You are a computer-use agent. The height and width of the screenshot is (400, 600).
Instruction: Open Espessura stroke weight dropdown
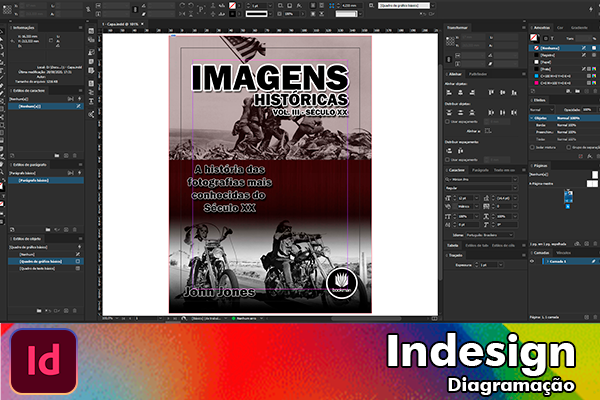pyautogui.click(x=501, y=265)
